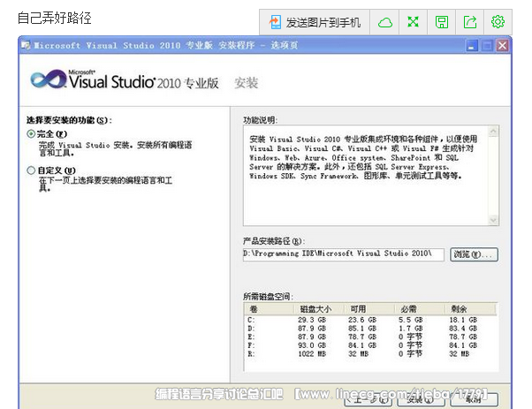The height and width of the screenshot is (409, 532).
Task: Click the F: drive row label
Action: tap(251, 345)
